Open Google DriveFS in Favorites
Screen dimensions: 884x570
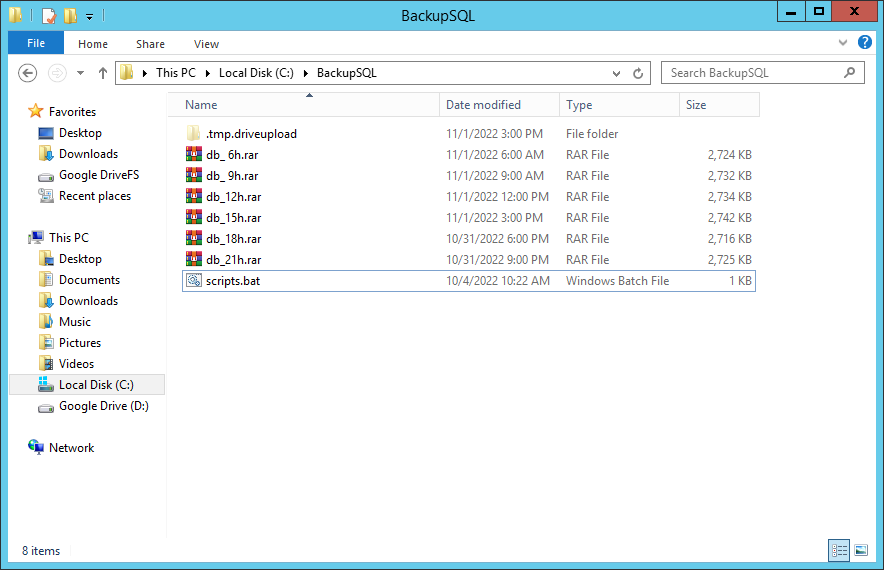pos(98,175)
